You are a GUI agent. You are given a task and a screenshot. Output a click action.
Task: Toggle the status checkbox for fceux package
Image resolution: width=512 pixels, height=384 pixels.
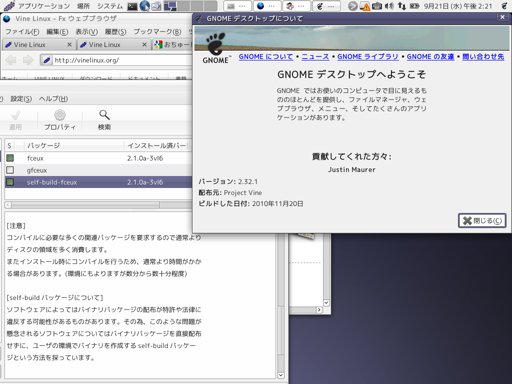coord(10,158)
